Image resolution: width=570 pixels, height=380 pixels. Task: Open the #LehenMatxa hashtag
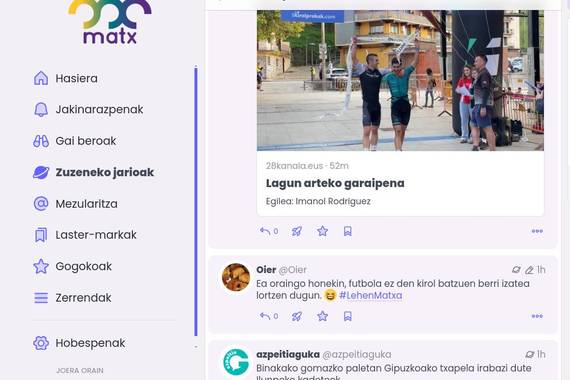point(370,296)
